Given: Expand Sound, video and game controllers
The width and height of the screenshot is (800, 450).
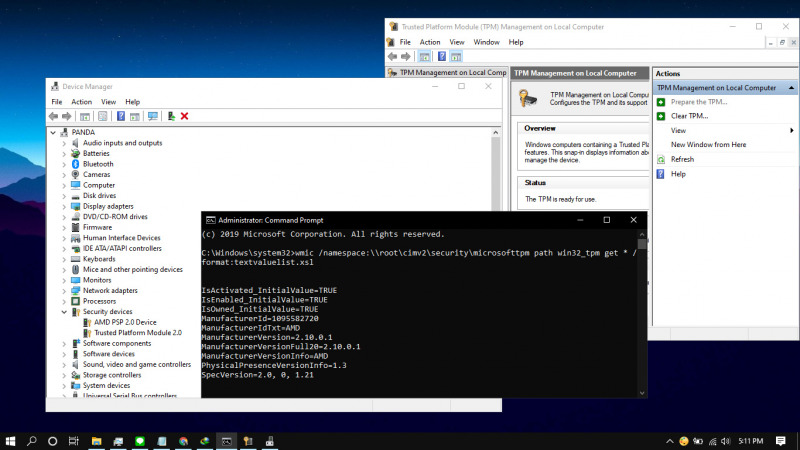Looking at the screenshot, I should [64, 365].
